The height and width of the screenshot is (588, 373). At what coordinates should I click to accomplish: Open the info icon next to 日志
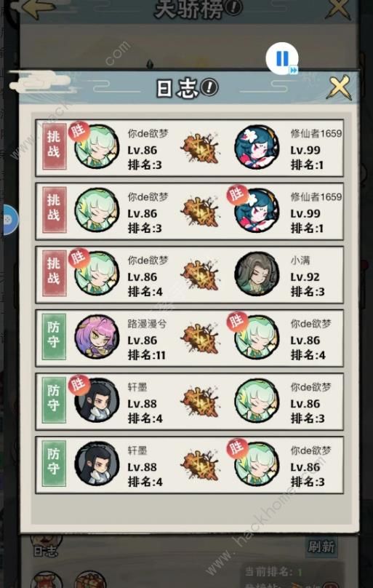coord(209,87)
